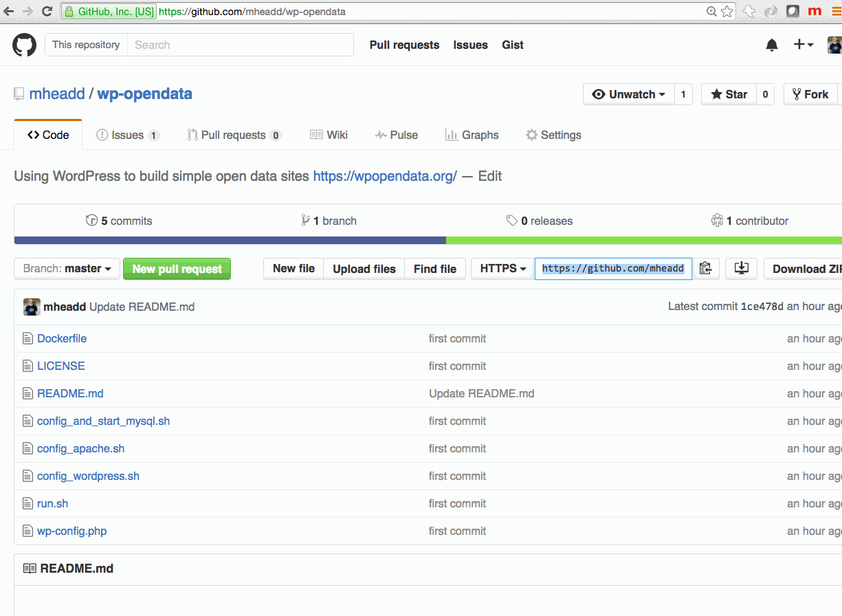The image size is (842, 616).
Task: Click mheadd commit author avatar
Action: 32,307
